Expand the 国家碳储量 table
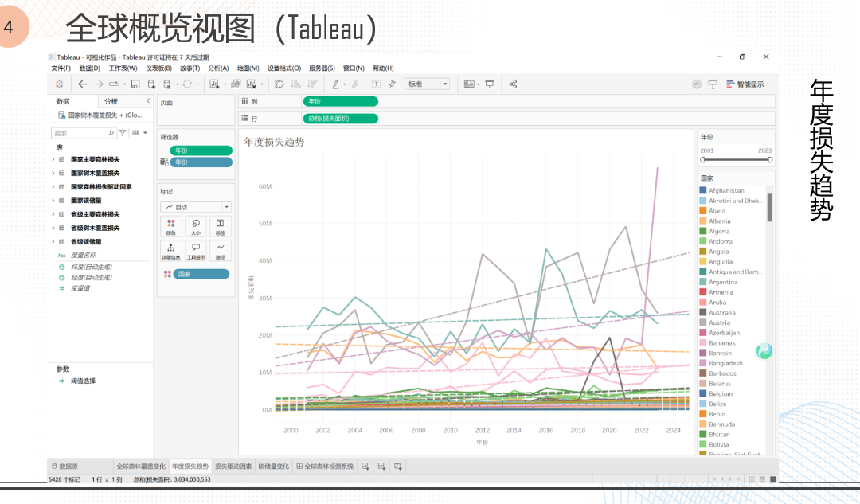Screen dimensions: 860x504 click(x=53, y=201)
